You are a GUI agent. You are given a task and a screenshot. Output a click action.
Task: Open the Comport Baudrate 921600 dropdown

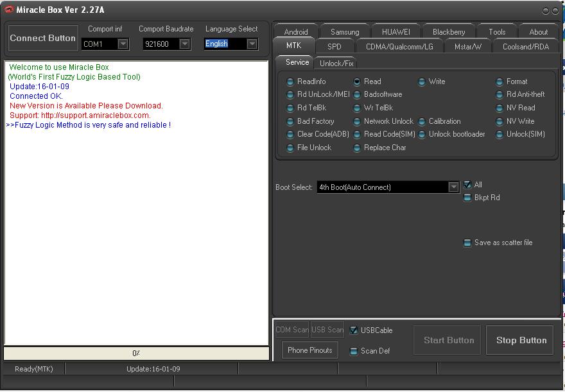(185, 44)
